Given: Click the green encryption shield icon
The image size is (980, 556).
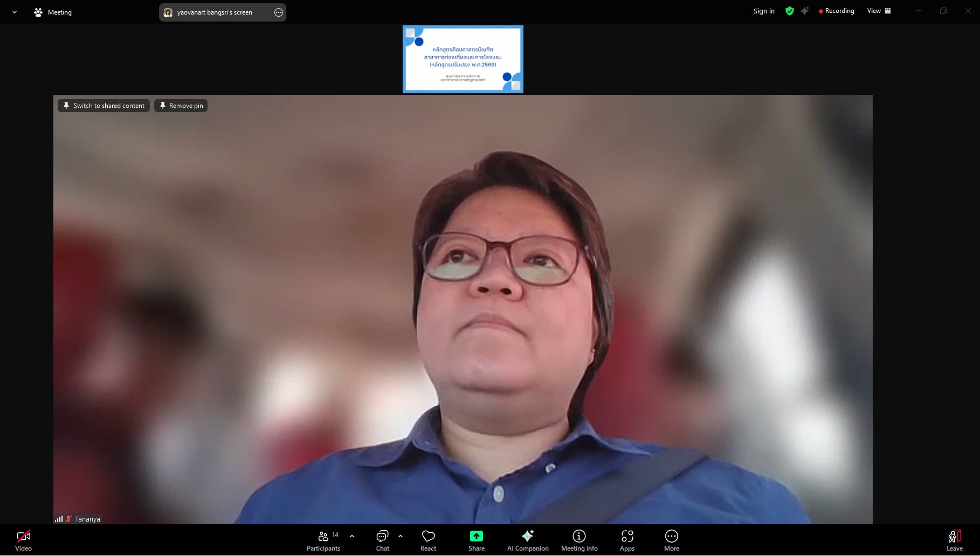Looking at the screenshot, I should coord(789,11).
